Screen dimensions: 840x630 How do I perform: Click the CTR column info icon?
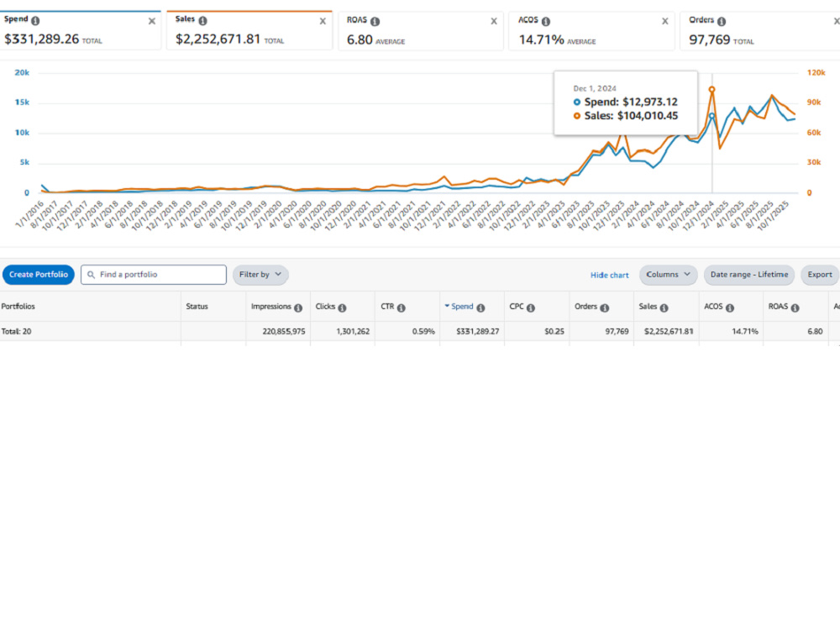[402, 307]
